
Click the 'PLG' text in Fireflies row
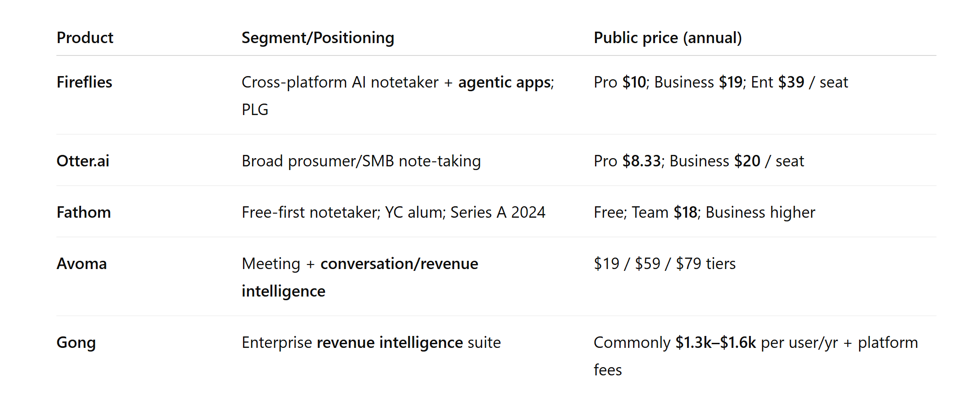pyautogui.click(x=255, y=110)
